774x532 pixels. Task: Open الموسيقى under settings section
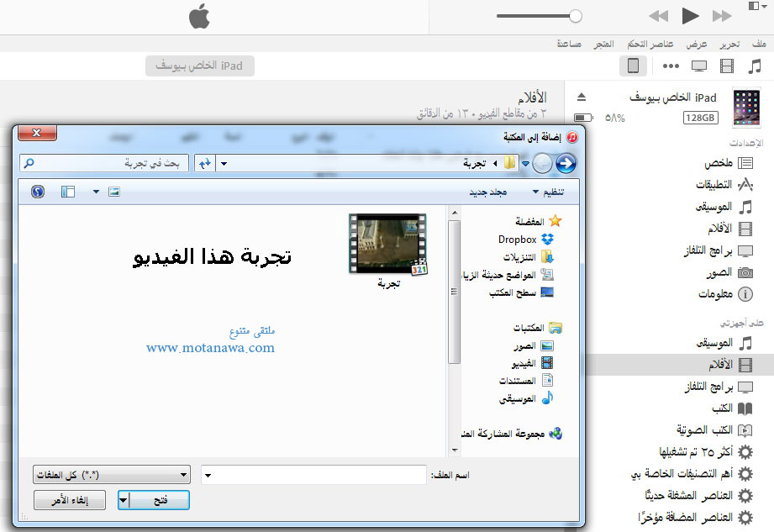(724, 207)
